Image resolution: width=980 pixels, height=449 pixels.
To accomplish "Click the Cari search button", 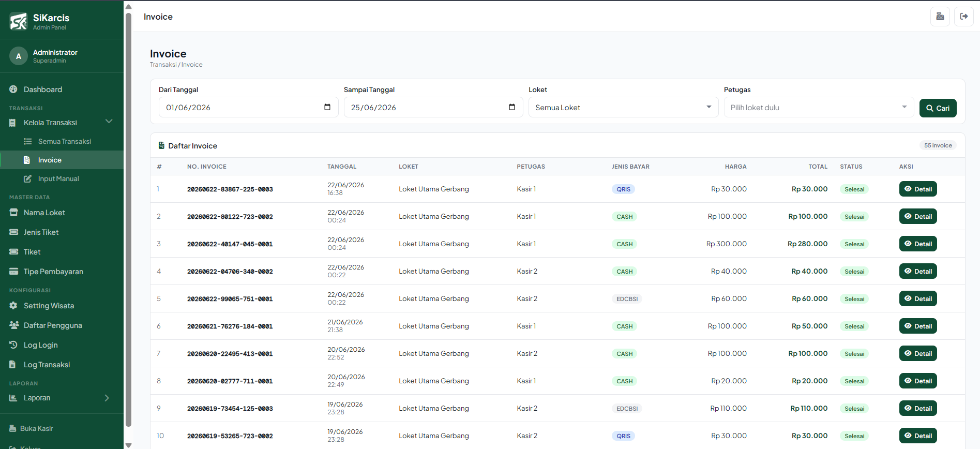I will (938, 108).
